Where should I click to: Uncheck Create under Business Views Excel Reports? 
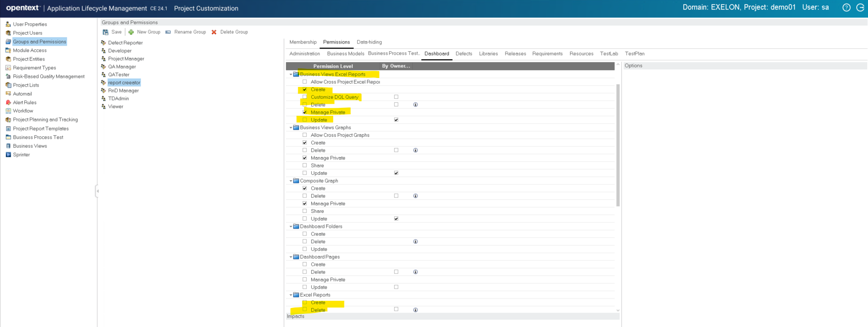pyautogui.click(x=305, y=90)
